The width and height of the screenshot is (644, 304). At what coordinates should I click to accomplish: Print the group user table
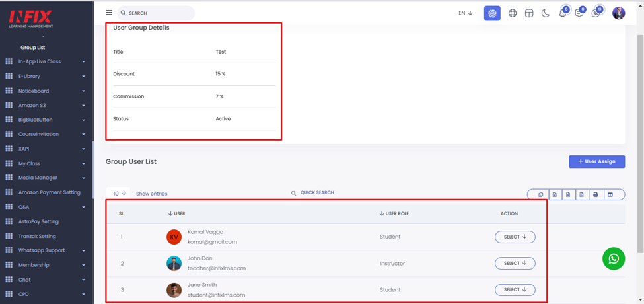(x=596, y=194)
